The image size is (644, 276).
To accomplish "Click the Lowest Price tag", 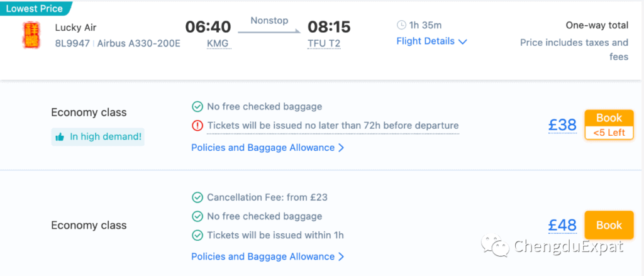I will 35,8.
